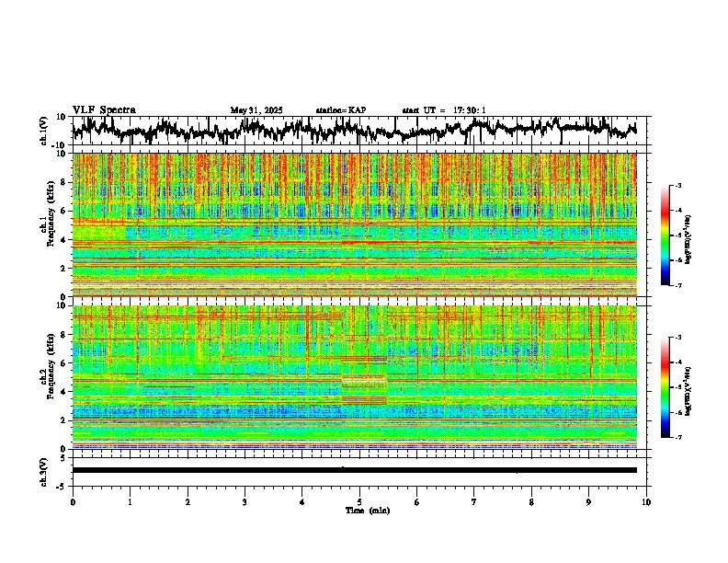This screenshot has width=728, height=563.
Task: Click the "6" kHz tick of ch.2 spectrogram
Action: 65,363
